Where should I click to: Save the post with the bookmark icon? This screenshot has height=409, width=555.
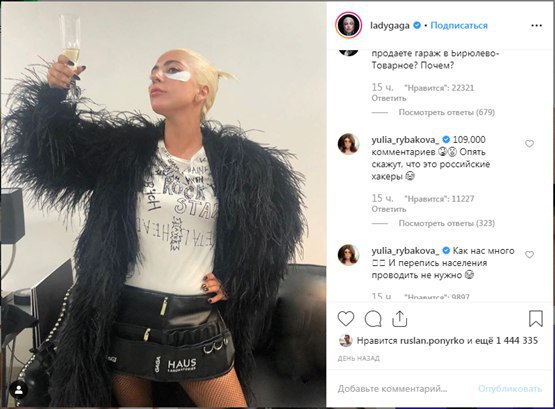[536, 318]
